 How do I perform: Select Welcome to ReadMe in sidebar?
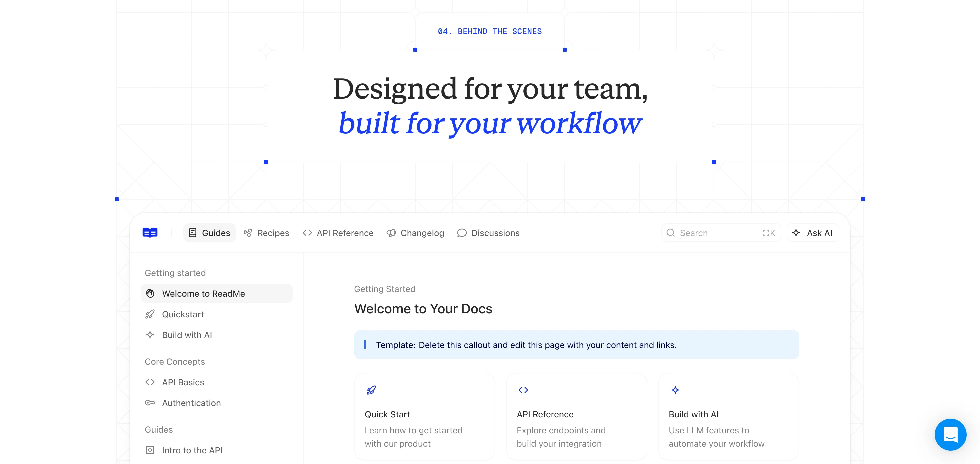[216, 293]
